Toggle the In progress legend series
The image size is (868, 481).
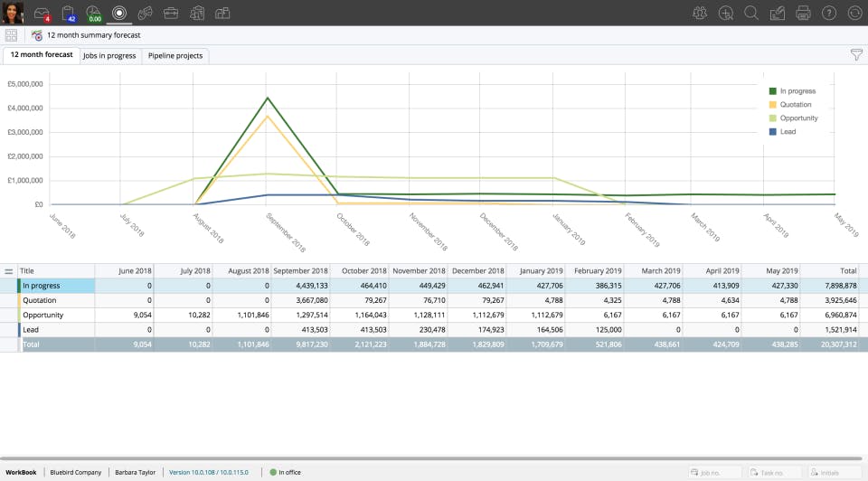click(x=792, y=90)
